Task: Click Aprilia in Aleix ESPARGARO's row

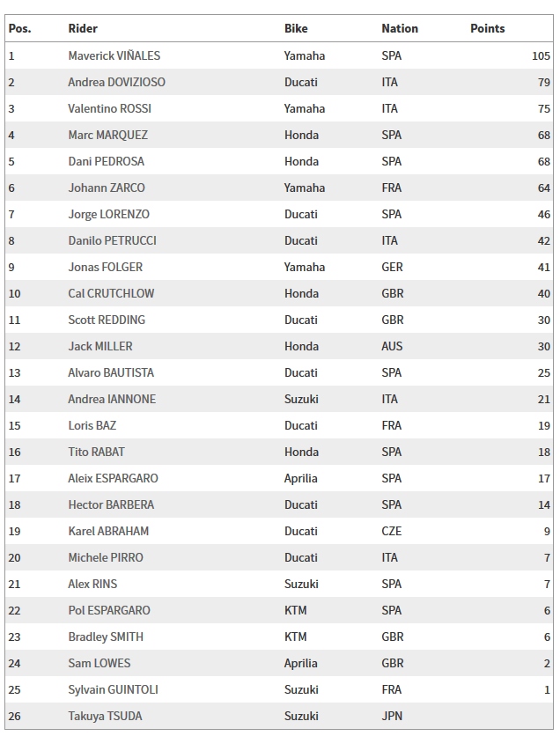Action: pyautogui.click(x=300, y=478)
